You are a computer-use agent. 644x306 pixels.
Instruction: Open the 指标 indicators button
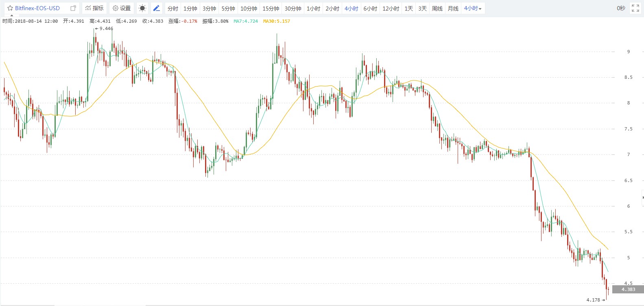pos(94,8)
